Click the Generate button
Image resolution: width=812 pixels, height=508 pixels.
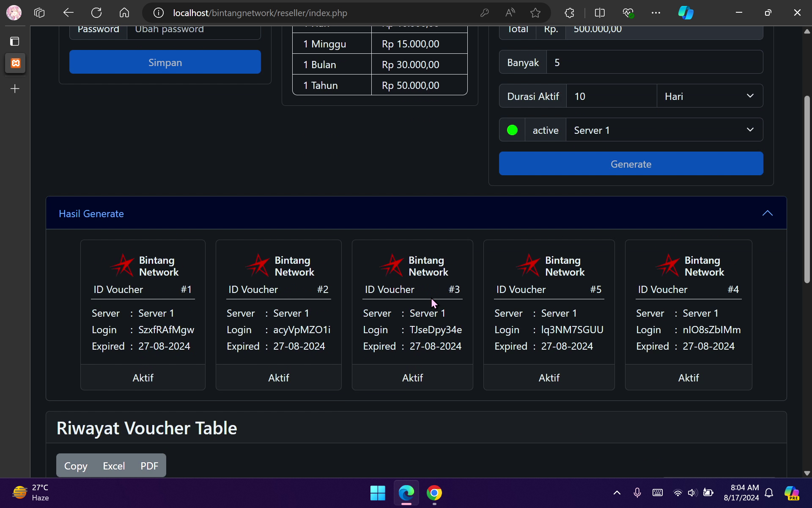click(631, 163)
